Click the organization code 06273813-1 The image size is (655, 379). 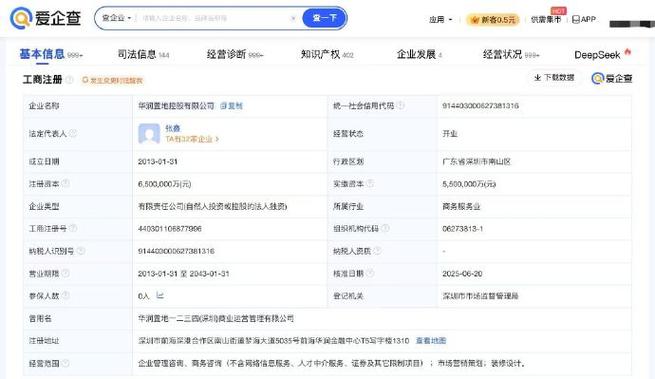click(462, 229)
